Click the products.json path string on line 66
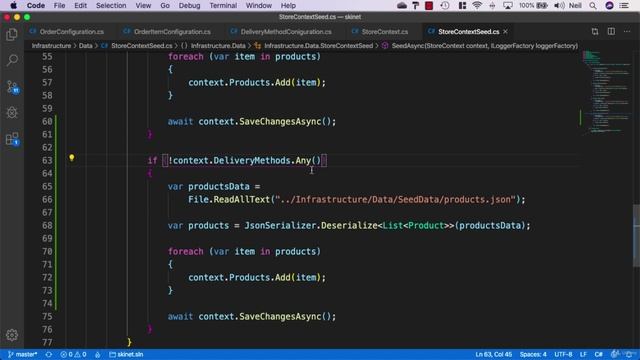 (395, 200)
